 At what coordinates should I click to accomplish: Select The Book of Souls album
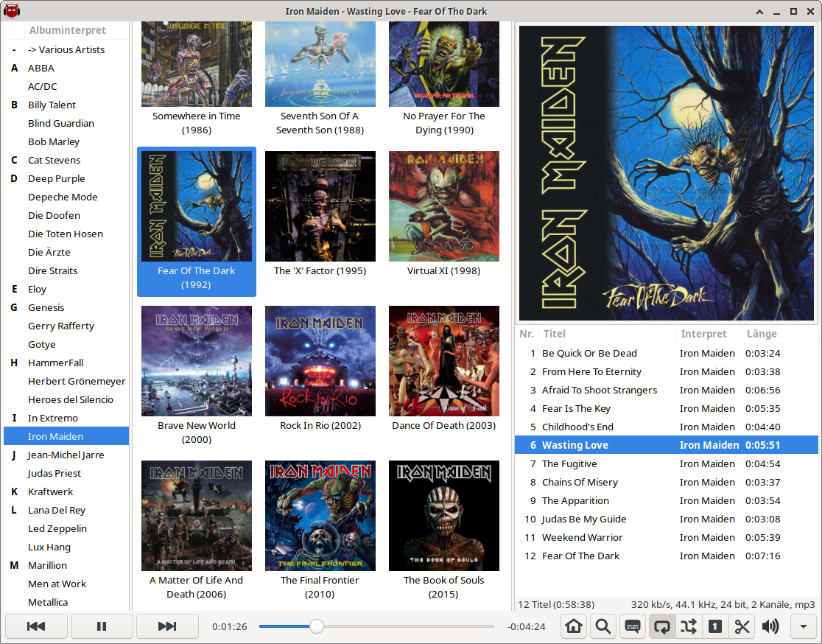pos(444,531)
